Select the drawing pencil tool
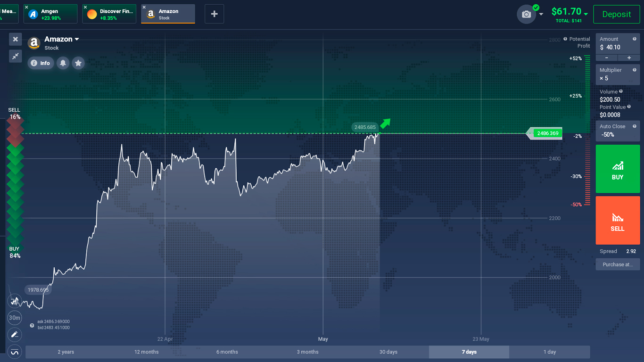Screen dimensions: 644x362 [x=15, y=335]
